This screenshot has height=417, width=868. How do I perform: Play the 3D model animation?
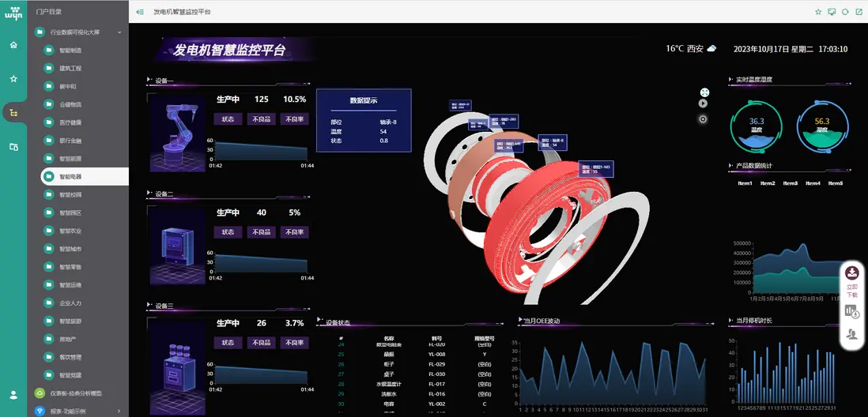coord(703,103)
